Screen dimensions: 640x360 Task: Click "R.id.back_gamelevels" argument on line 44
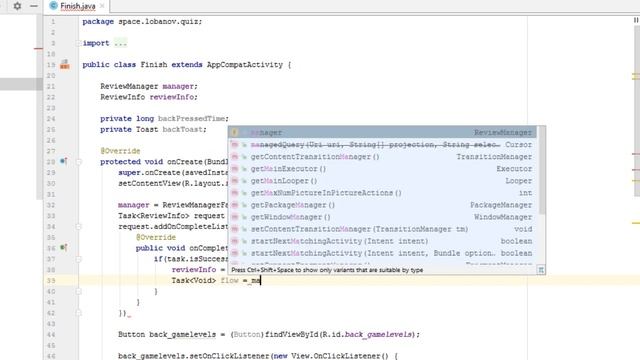pyautogui.click(x=367, y=334)
